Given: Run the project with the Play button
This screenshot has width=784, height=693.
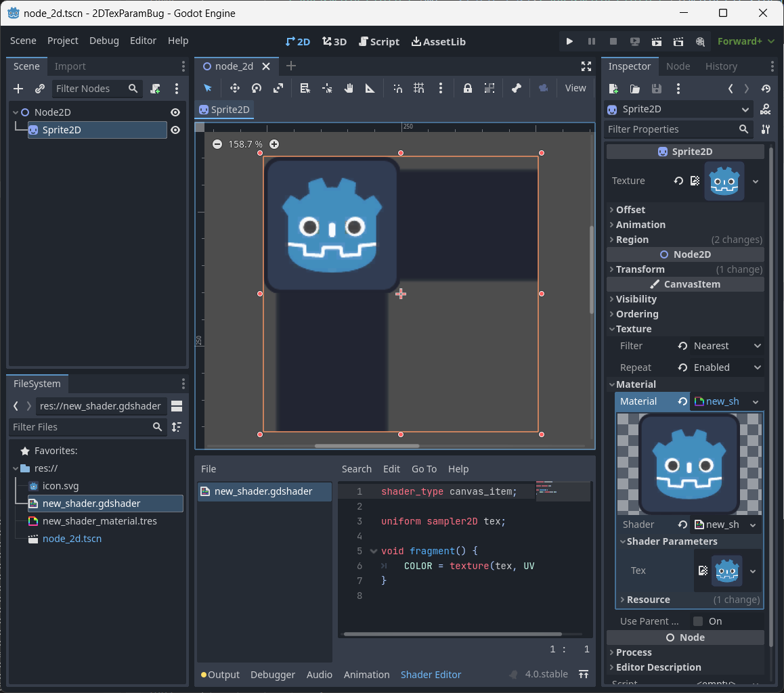Looking at the screenshot, I should click(x=569, y=41).
